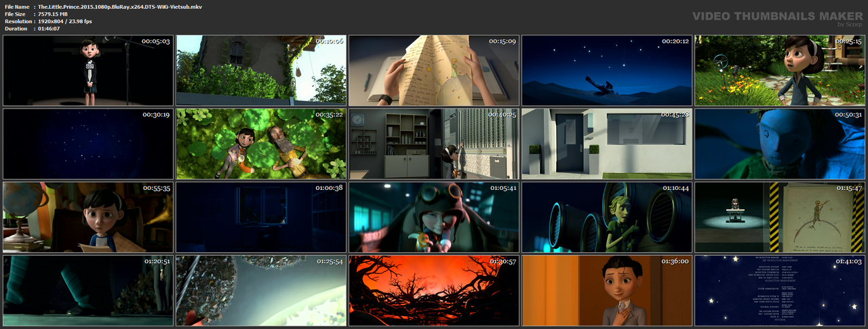Click the file name The.Little.Prince.2015...Vietsub.mkv

(120, 6)
